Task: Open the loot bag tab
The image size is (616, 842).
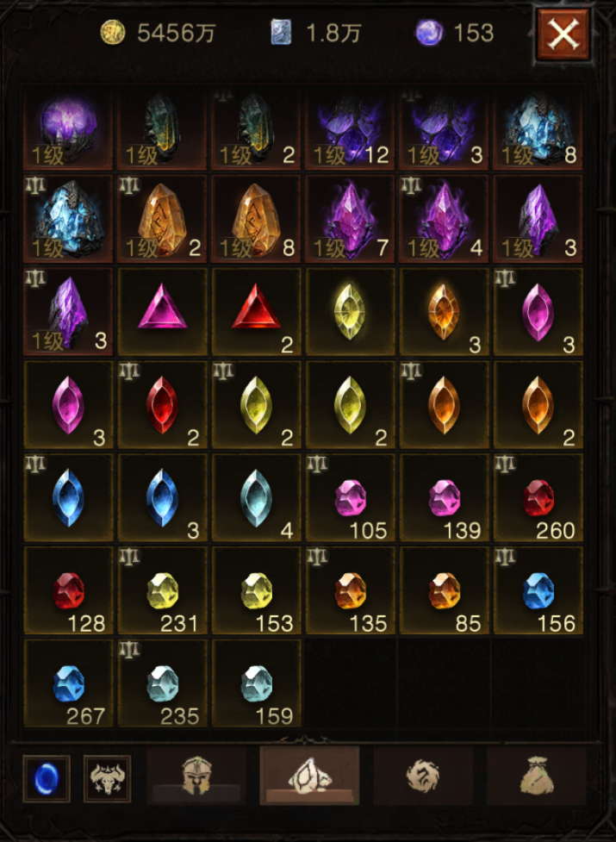Action: (536, 776)
